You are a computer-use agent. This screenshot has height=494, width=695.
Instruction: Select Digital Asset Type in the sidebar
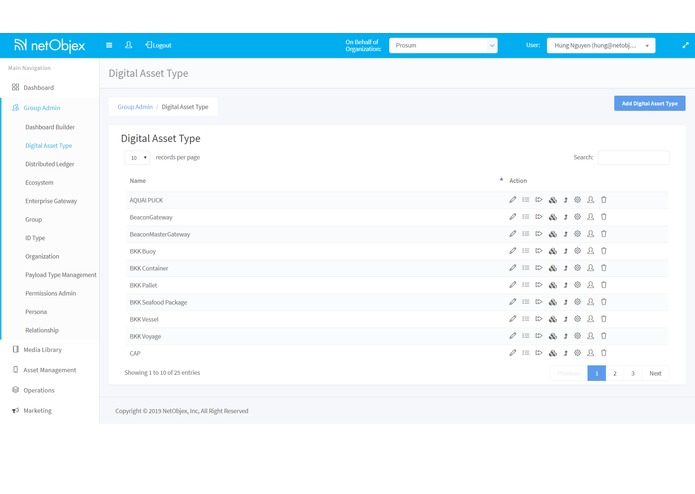(x=48, y=146)
